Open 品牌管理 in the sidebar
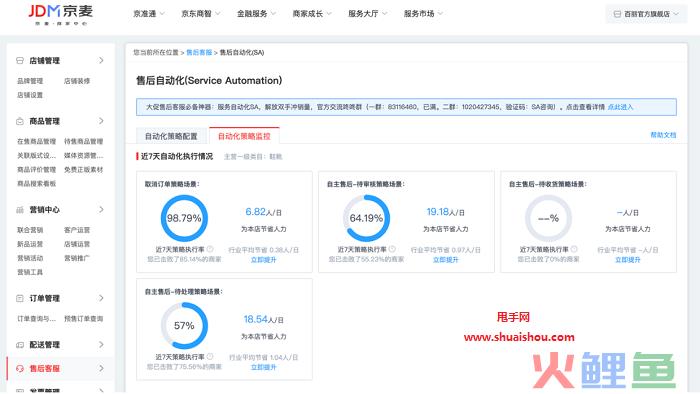The height and width of the screenshot is (394, 700). pos(30,81)
